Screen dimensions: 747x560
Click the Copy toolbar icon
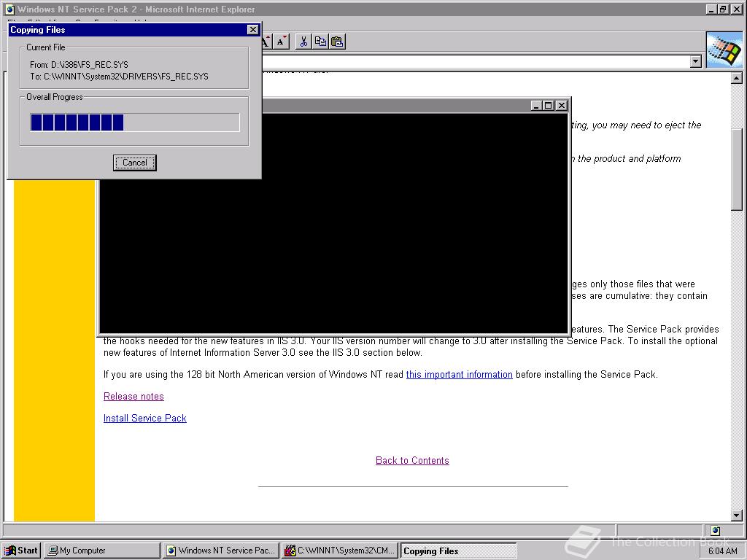click(x=321, y=42)
